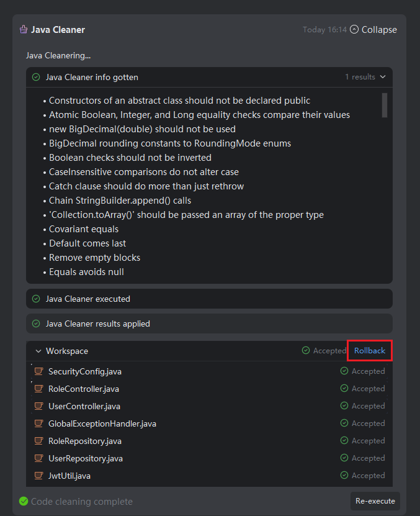Open UserRepository.java from the workspace list
420x516 pixels.
[85, 458]
